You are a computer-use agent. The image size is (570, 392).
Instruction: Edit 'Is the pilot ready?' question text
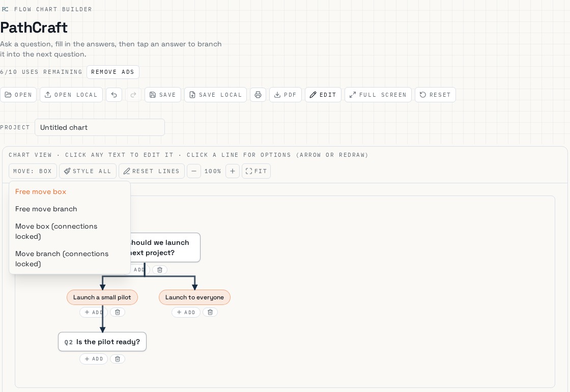pos(108,342)
